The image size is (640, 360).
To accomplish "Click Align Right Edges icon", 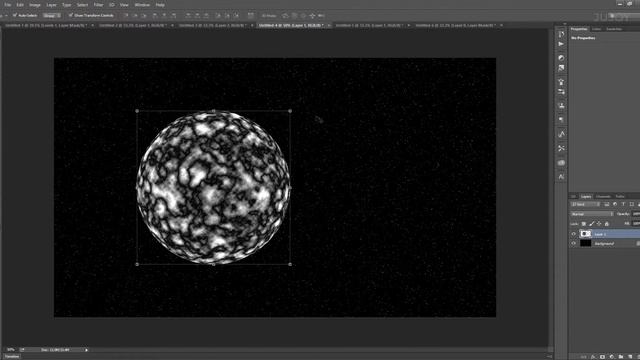I will pyautogui.click(x=173, y=16).
